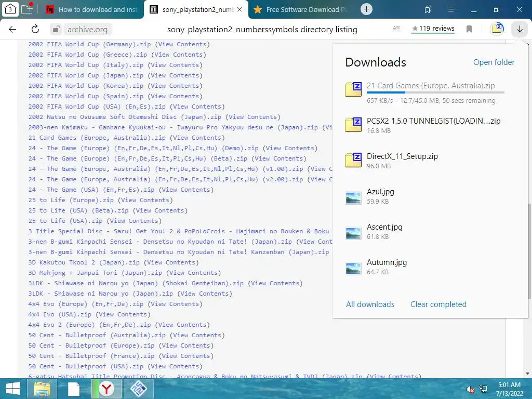Open 2002 FIFA World Cup (Italy).zip link

pos(86,65)
